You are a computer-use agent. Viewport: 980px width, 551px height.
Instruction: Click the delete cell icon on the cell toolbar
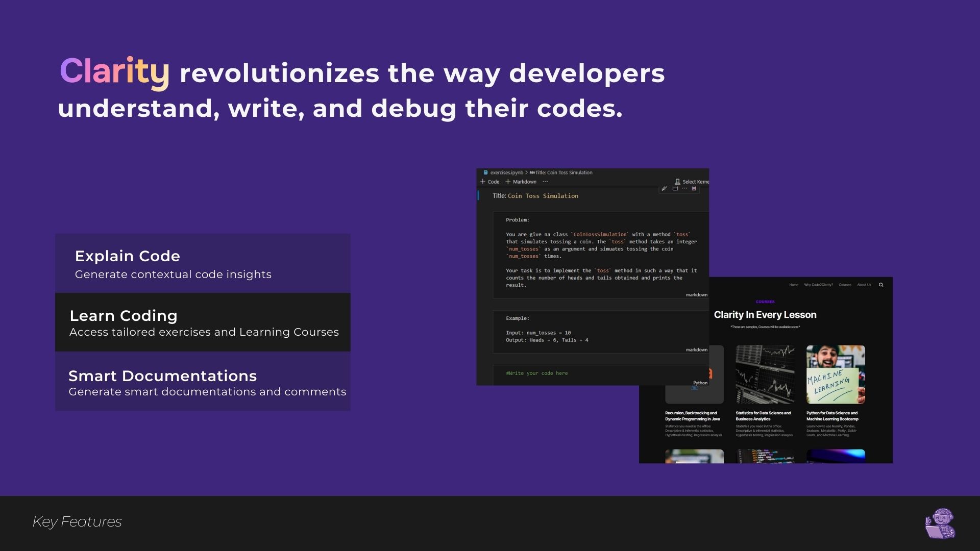click(x=694, y=188)
